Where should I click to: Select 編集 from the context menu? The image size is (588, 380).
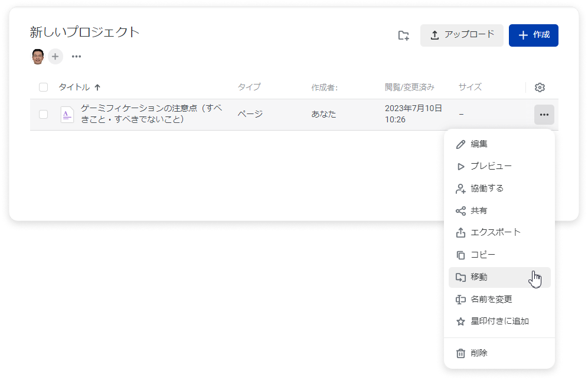tap(499, 144)
